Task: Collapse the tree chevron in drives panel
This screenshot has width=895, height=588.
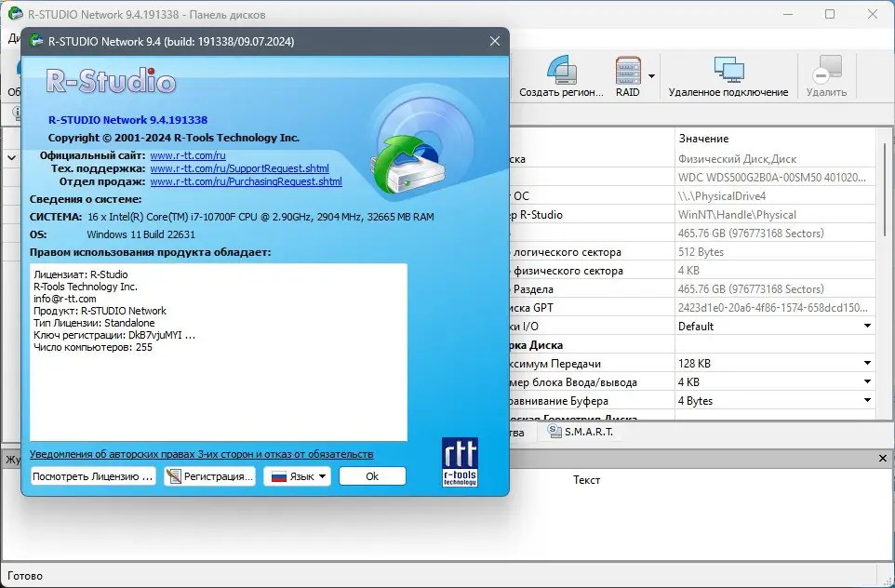Action: pyautogui.click(x=11, y=157)
